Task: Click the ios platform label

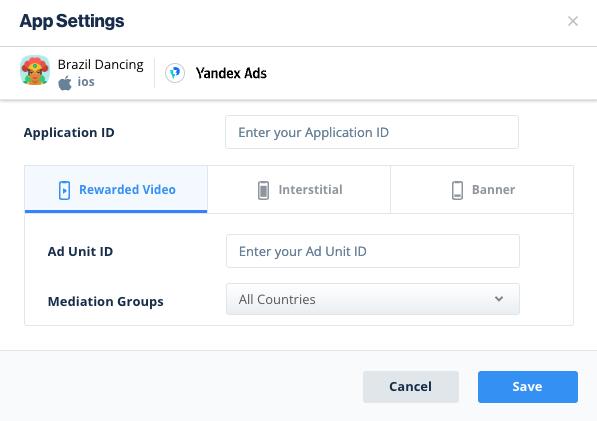Action: 86,82
